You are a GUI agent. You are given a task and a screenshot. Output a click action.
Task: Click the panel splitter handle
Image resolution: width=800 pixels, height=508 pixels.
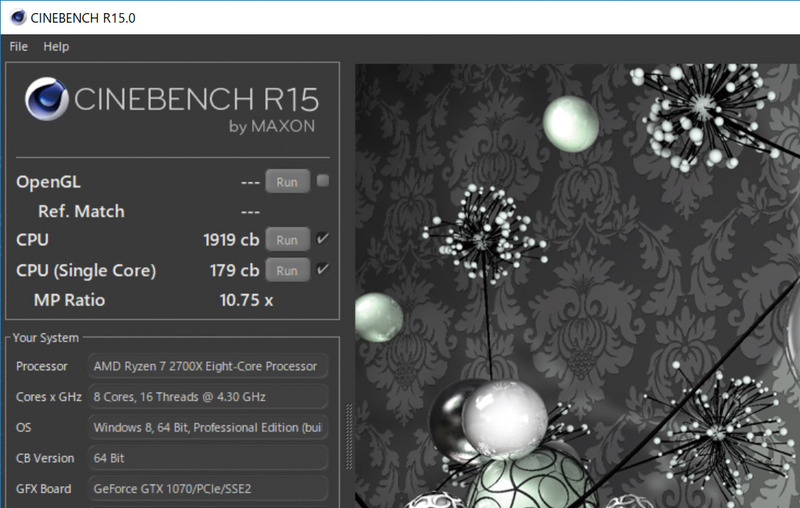coord(349,437)
